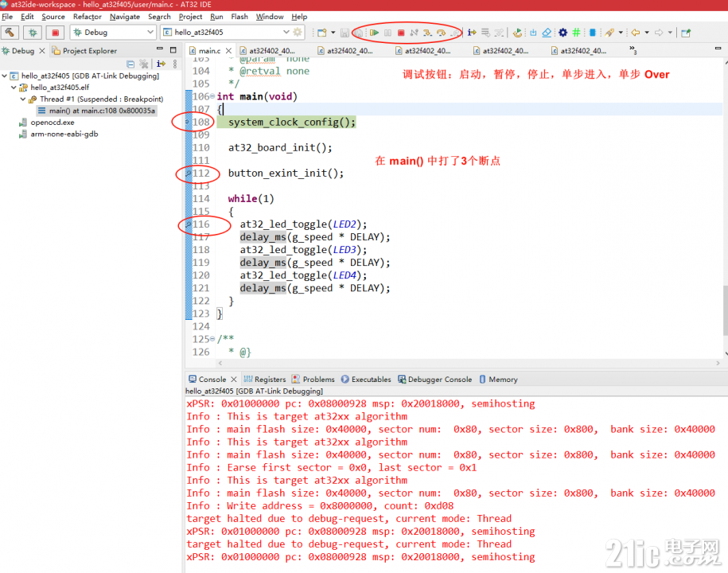The height and width of the screenshot is (573, 728).
Task: Click the red Stop launch button
Action: click(x=55, y=33)
